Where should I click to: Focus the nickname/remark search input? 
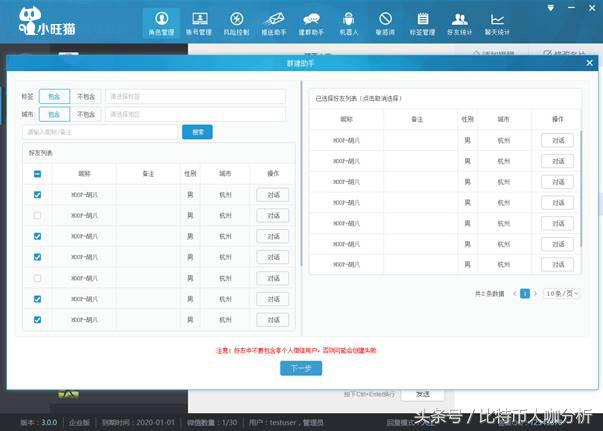point(100,132)
